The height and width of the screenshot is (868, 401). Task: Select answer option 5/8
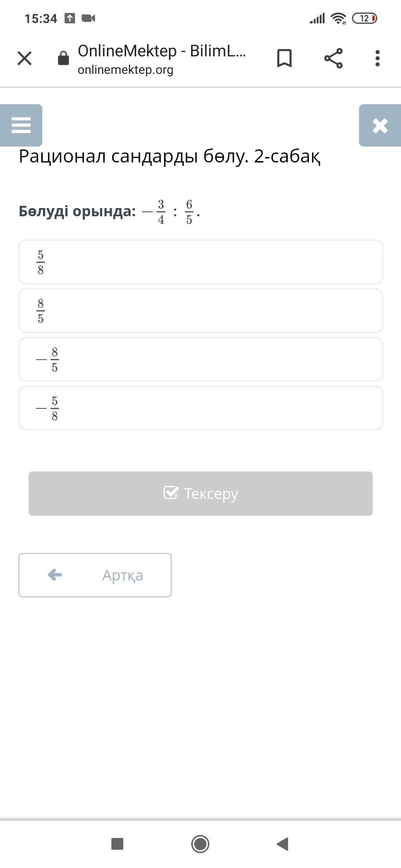coord(200,262)
